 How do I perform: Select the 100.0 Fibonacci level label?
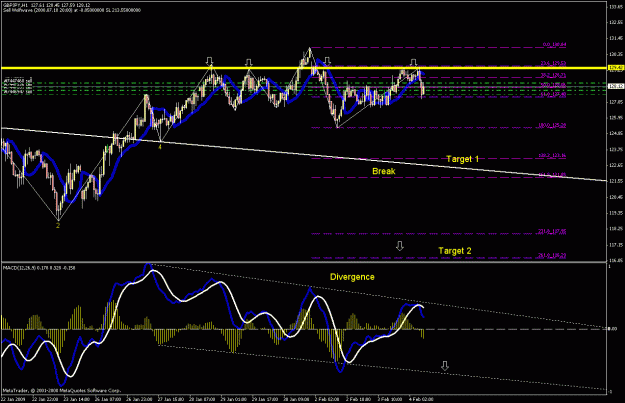click(552, 125)
